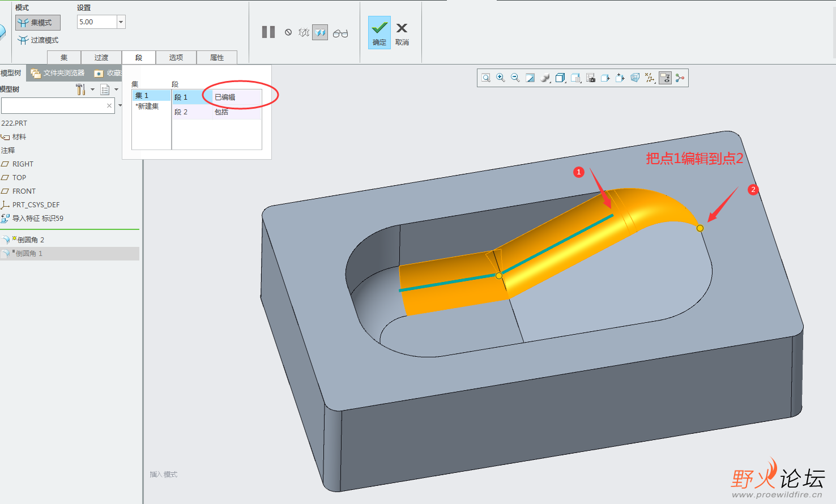836x504 pixels.
Task: Expand the tree settings dropdown arrow
Action: pyautogui.click(x=93, y=89)
